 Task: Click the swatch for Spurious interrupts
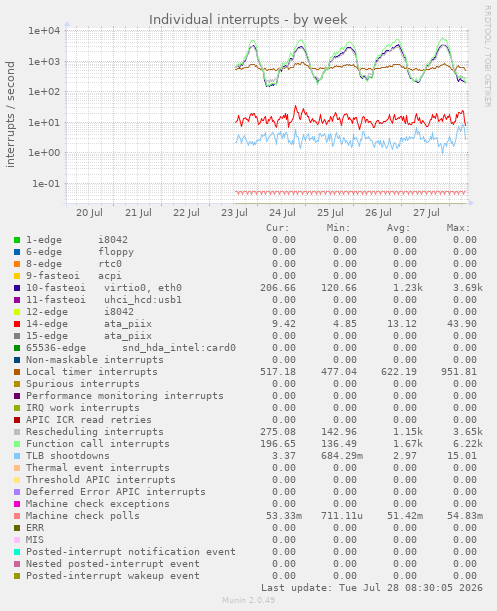click(x=17, y=384)
